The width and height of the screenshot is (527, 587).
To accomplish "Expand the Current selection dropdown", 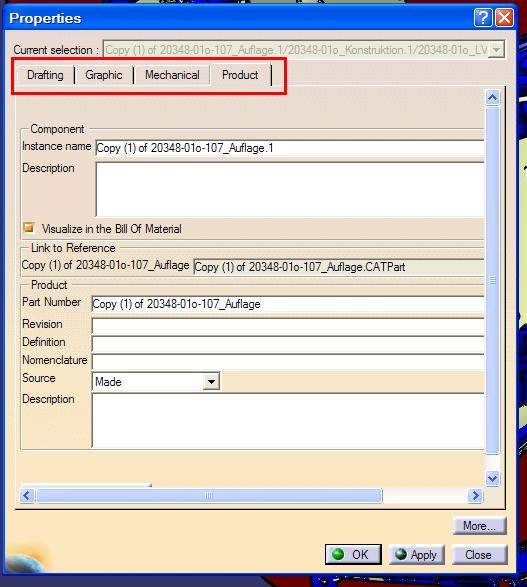I will [496, 50].
